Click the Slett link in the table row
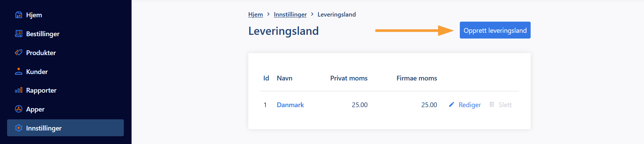The width and height of the screenshot is (644, 144). pos(505,105)
